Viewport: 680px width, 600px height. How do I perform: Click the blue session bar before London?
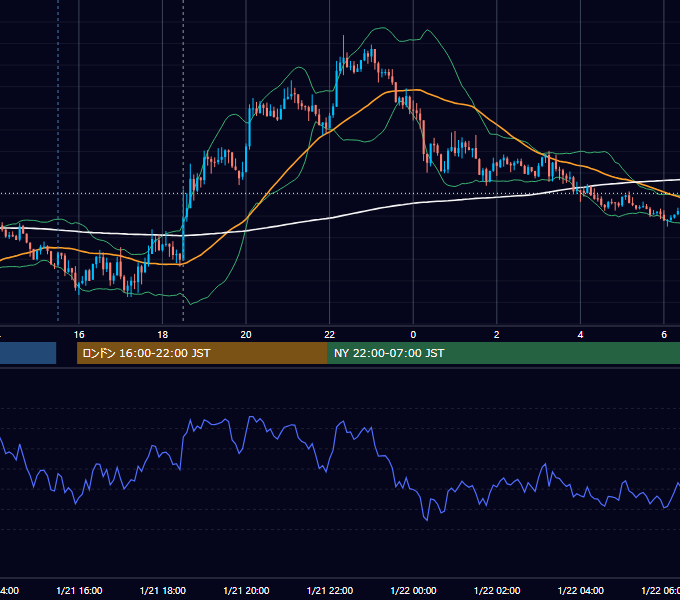(x=28, y=353)
